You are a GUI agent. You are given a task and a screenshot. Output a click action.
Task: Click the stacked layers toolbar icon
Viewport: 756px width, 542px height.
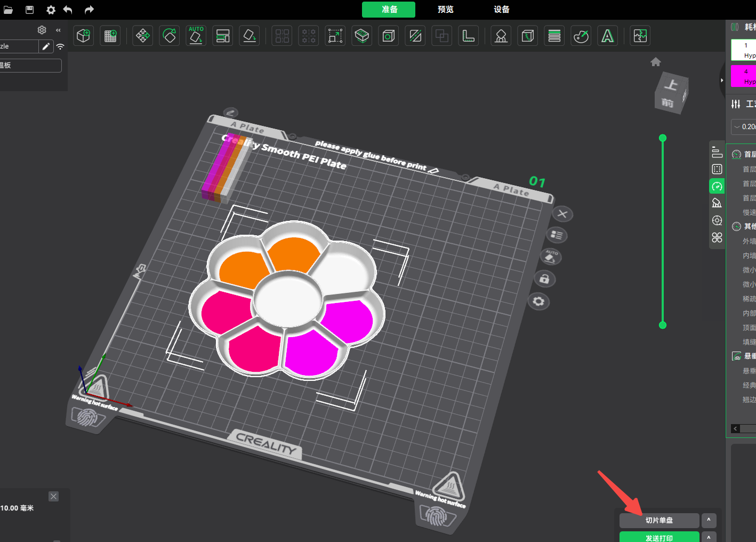[554, 36]
